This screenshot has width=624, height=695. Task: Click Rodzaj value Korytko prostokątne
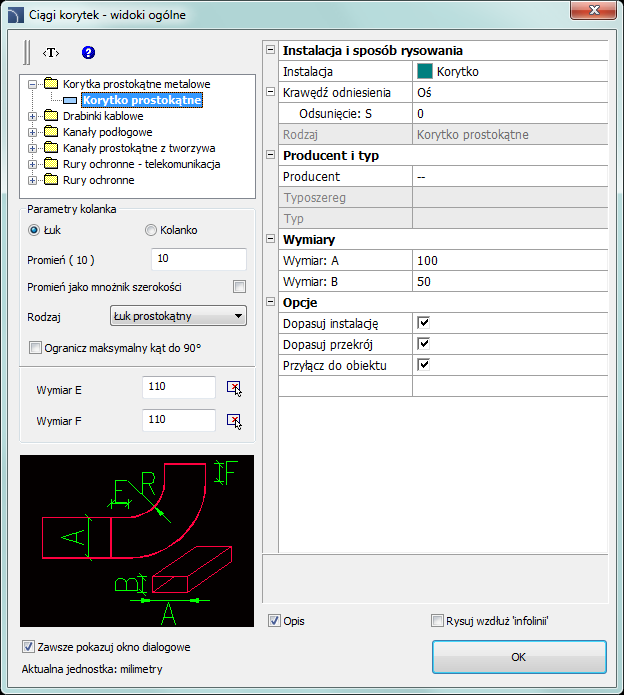click(510, 135)
